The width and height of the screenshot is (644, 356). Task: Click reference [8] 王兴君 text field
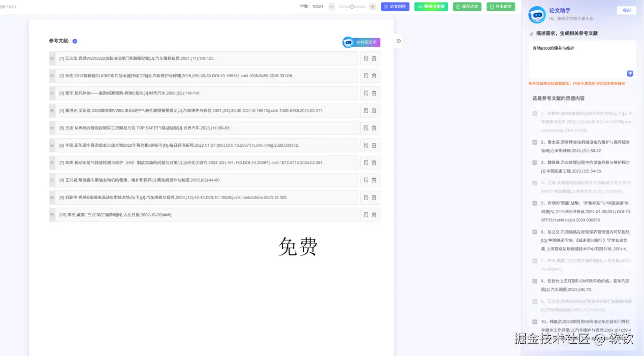point(207,180)
